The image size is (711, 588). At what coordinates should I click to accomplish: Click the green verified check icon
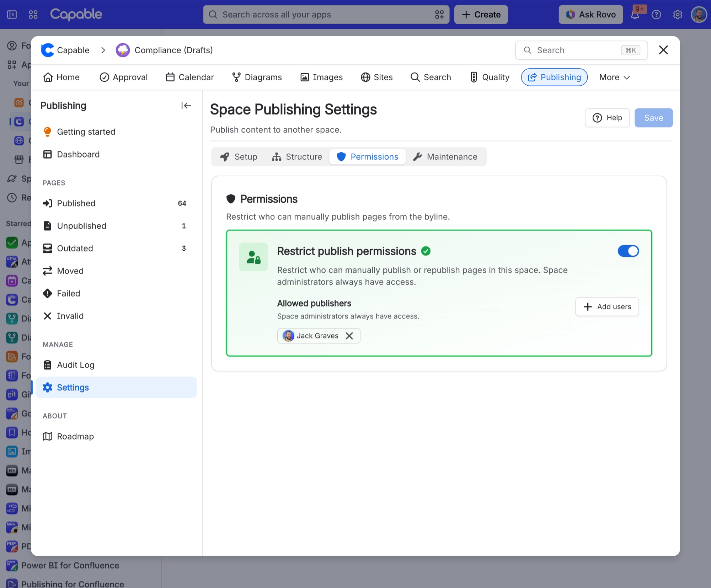point(426,251)
